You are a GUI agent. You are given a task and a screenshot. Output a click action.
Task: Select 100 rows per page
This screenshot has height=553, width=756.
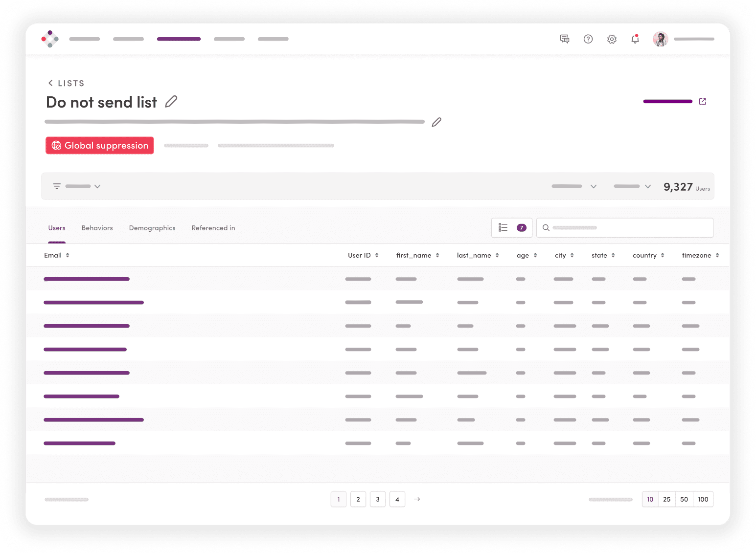tap(703, 499)
